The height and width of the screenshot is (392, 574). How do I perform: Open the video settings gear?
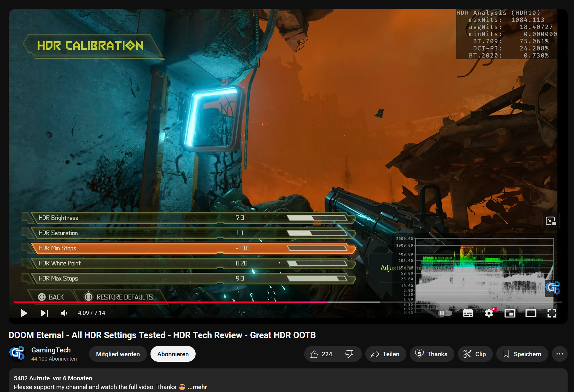(489, 313)
